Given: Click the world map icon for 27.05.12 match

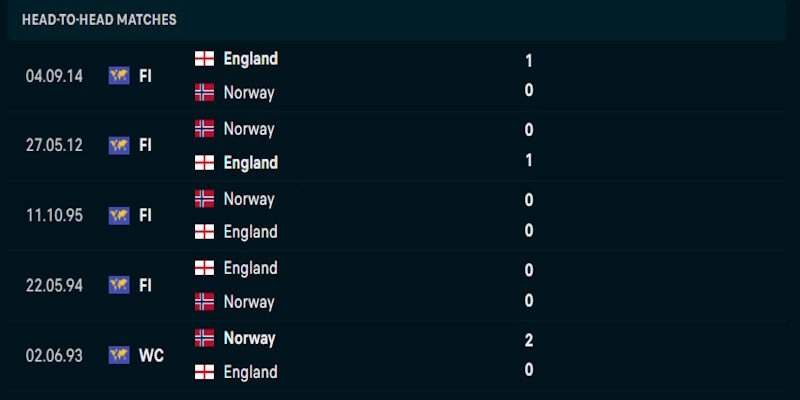Looking at the screenshot, I should tap(119, 145).
